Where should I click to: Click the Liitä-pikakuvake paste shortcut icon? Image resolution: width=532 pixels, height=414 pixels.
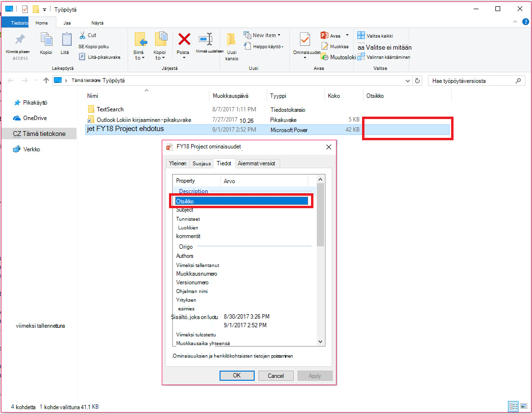coord(82,57)
